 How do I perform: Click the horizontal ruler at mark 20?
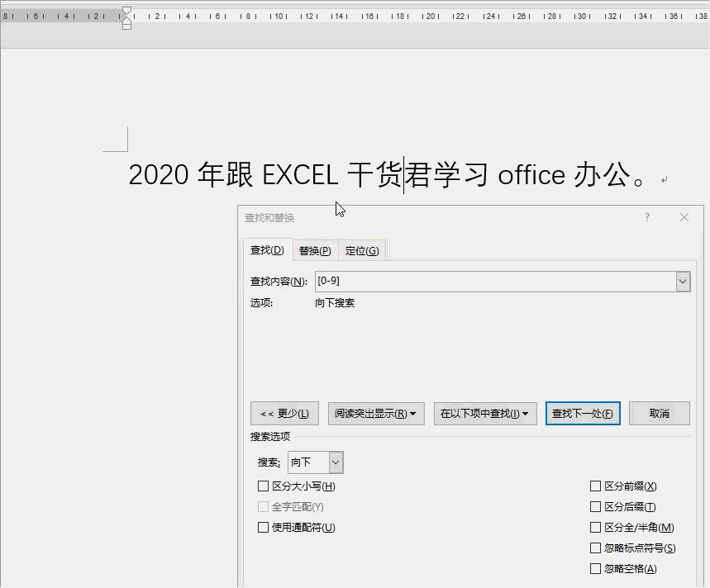(x=431, y=17)
